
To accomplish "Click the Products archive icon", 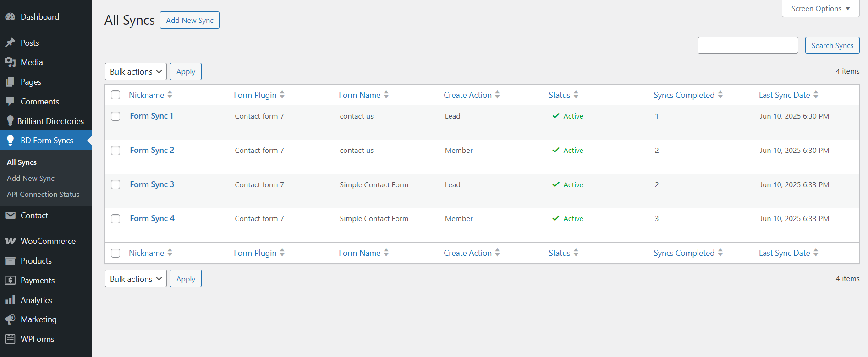I will coord(10,261).
